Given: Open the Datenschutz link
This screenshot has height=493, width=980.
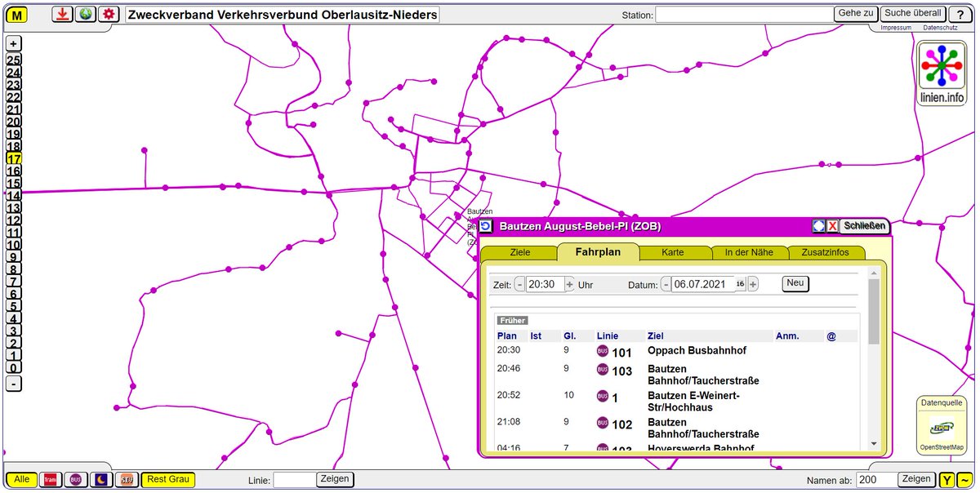Looking at the screenshot, I should (x=940, y=28).
